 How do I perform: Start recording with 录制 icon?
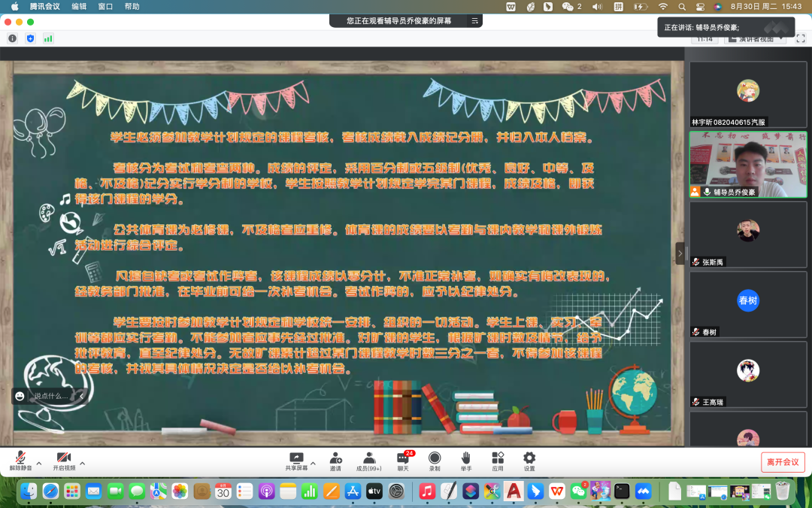click(435, 459)
